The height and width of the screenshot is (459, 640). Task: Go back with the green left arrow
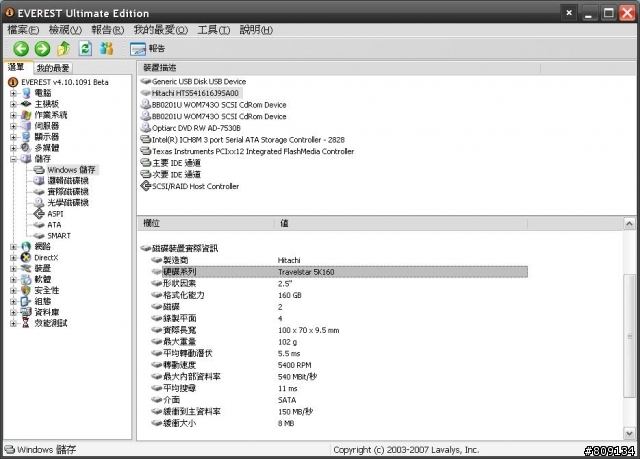21,49
